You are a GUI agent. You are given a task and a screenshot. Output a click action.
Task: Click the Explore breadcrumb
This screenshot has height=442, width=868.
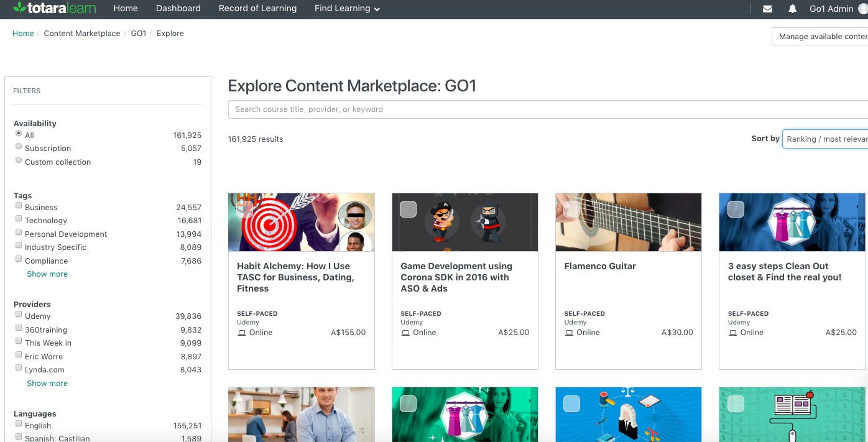click(x=170, y=34)
